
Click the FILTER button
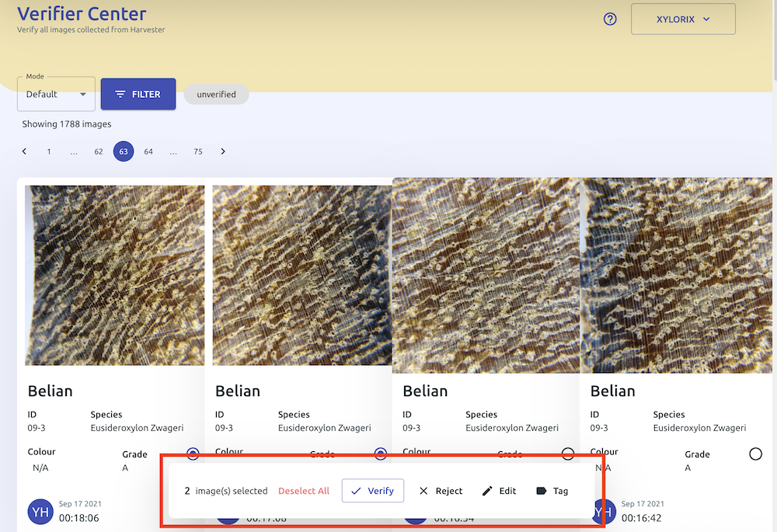pos(138,94)
